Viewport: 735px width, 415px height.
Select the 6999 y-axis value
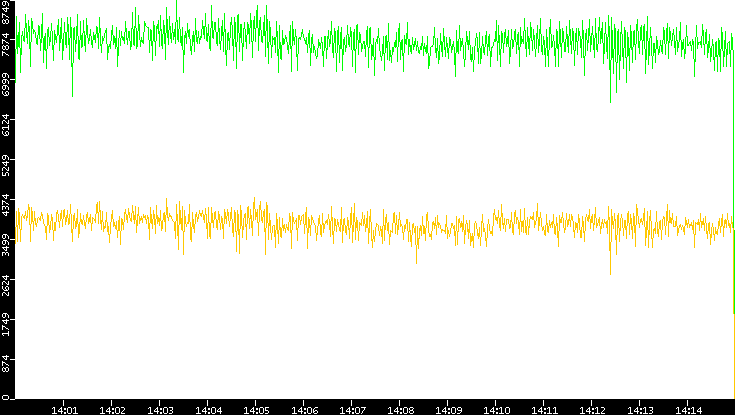6,84
